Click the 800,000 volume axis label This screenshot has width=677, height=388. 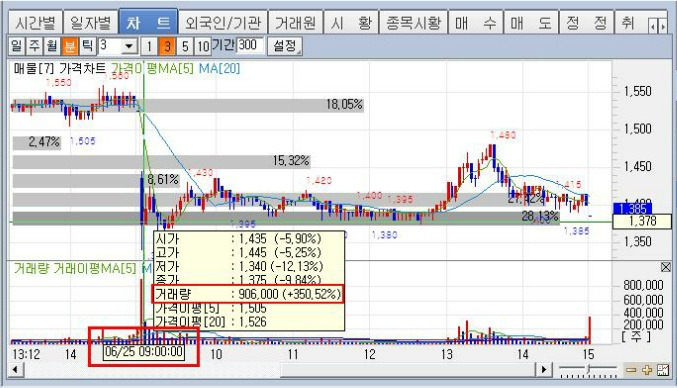[x=643, y=285]
